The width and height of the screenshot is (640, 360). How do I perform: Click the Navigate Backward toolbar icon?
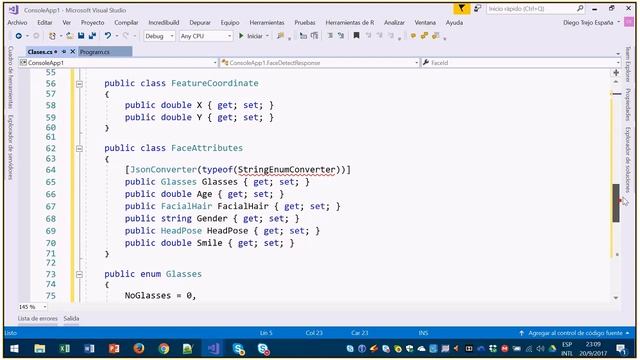18,36
